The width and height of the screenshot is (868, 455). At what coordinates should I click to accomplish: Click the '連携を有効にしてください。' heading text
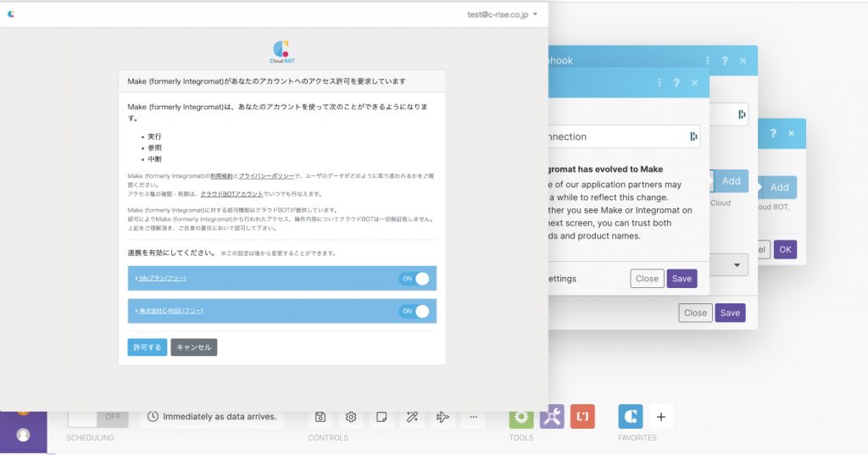click(x=171, y=252)
